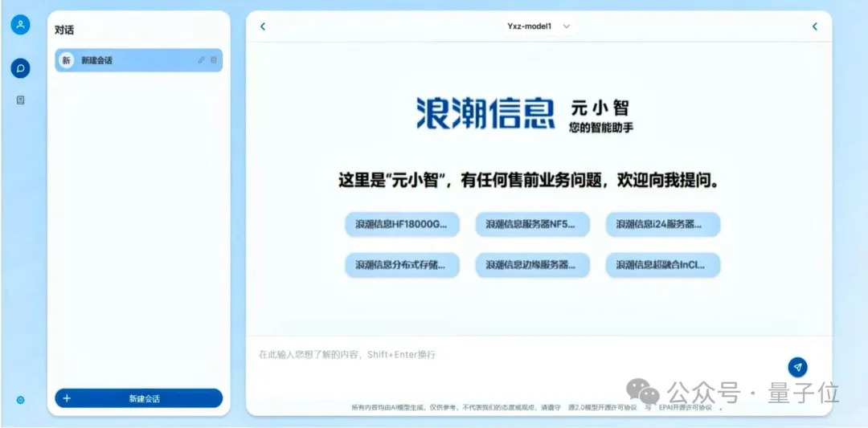Image resolution: width=868 pixels, height=428 pixels.
Task: Choose the 浪潮信息服务器NF5... suggestion chip
Action: pyautogui.click(x=532, y=225)
